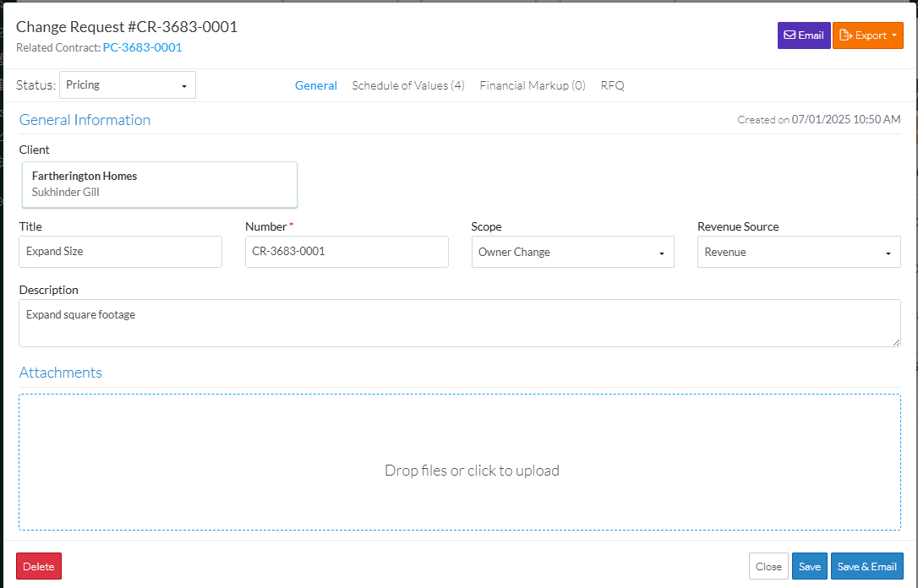
Task: Switch to the General tab
Action: (316, 85)
